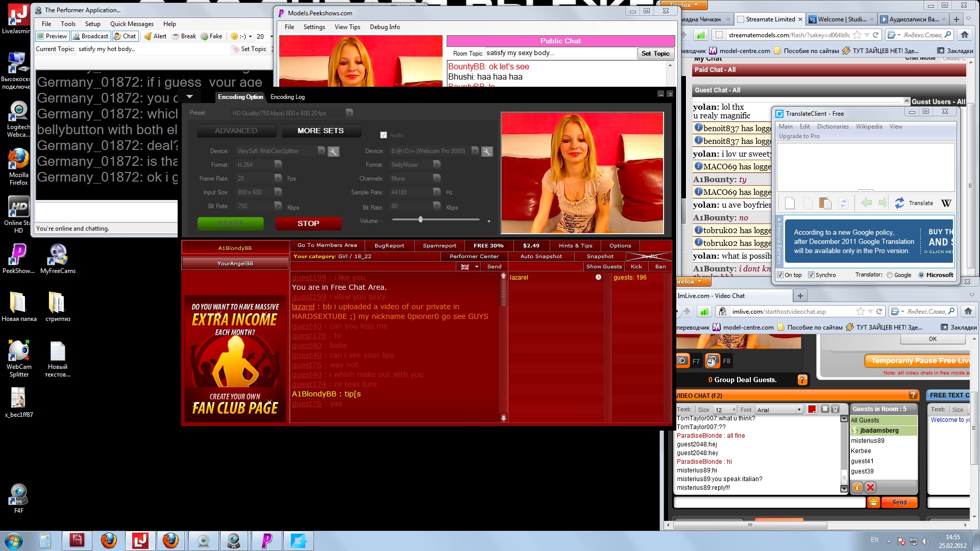
Task: Open WebCam Splitter desktop shortcut
Action: click(19, 359)
